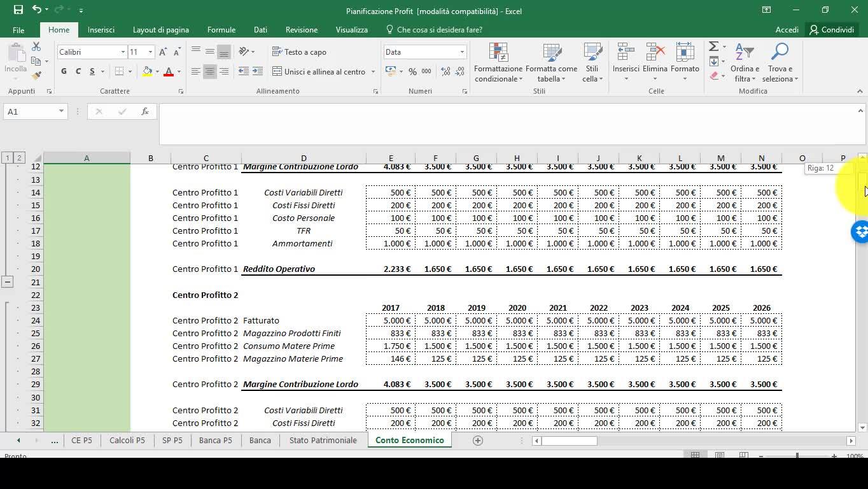
Task: Click the AutoSum sigma icon
Action: (x=713, y=47)
